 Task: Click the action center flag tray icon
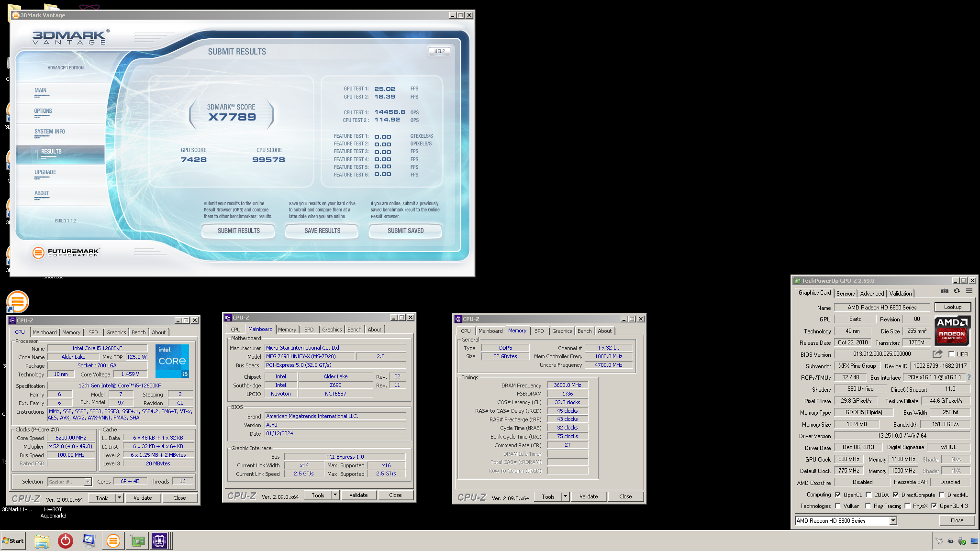coord(939,541)
